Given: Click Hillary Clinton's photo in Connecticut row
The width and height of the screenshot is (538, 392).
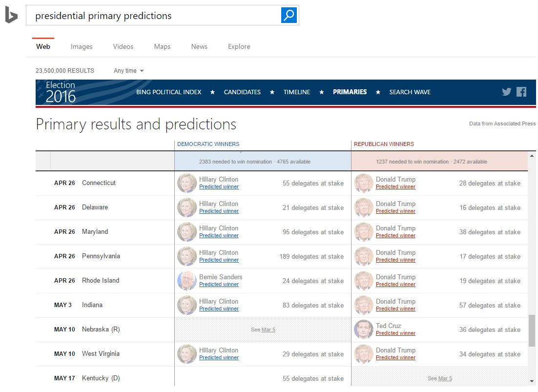Looking at the screenshot, I should 186,183.
